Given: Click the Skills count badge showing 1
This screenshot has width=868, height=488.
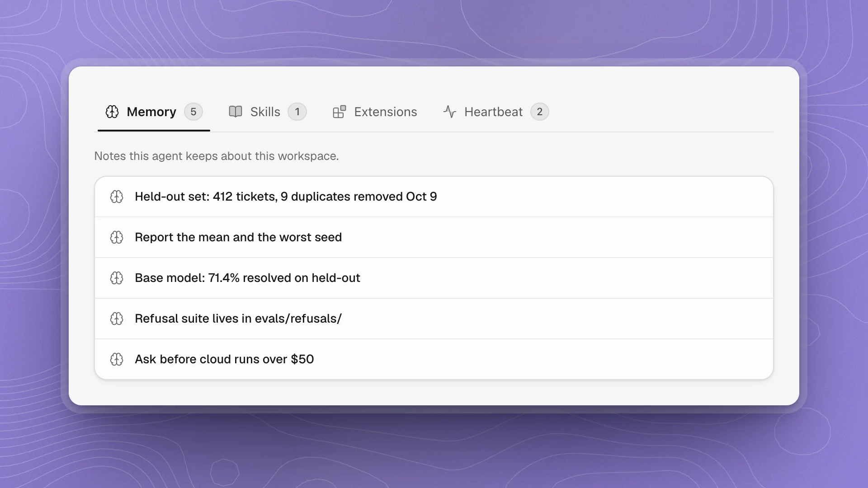Looking at the screenshot, I should [x=297, y=112].
